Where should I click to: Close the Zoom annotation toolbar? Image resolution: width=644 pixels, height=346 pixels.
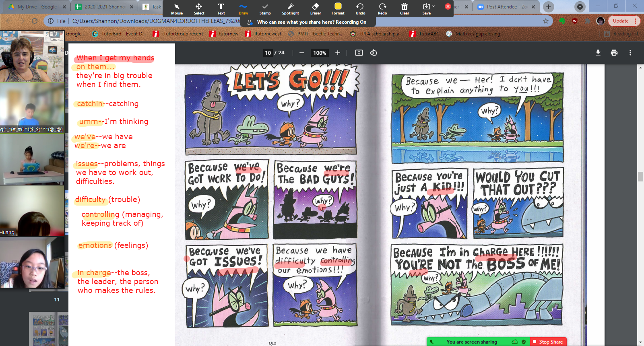pos(448,6)
